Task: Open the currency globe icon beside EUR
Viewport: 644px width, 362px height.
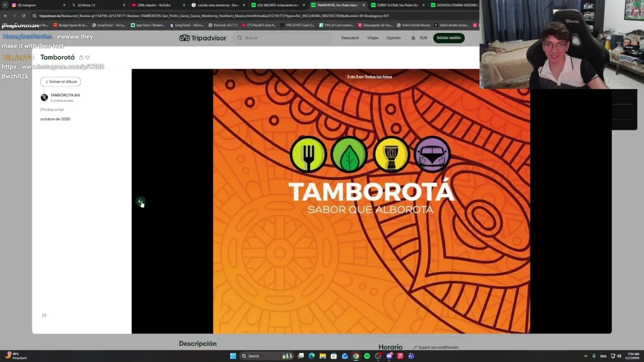Action: (x=414, y=38)
